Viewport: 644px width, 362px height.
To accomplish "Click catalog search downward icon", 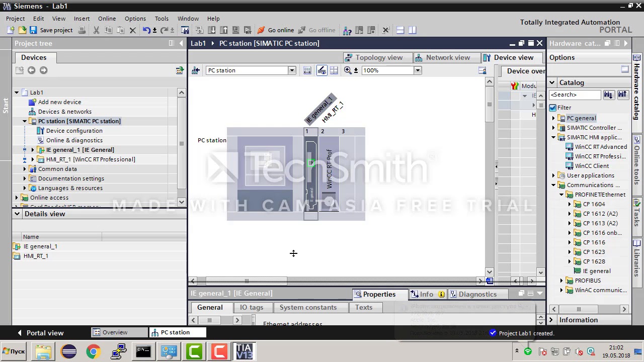I will click(x=609, y=95).
